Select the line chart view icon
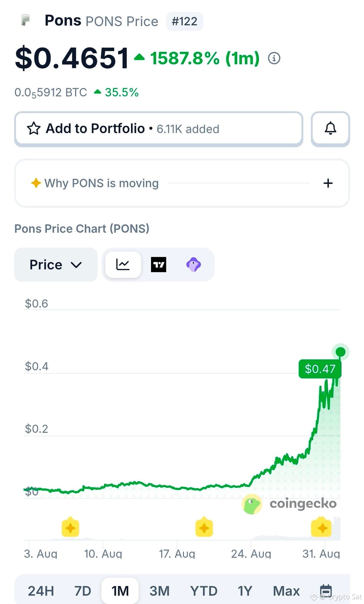The width and height of the screenshot is (364, 604). (x=123, y=265)
